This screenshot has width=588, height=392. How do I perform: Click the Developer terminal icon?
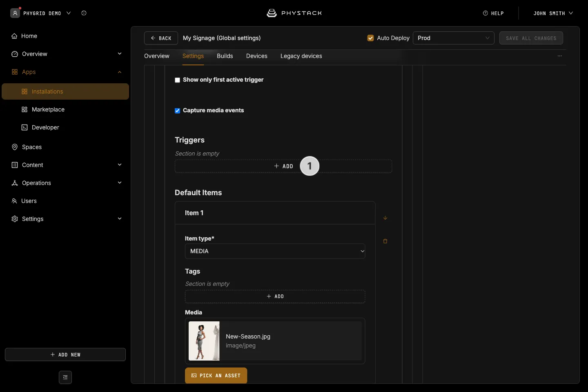[x=24, y=127]
